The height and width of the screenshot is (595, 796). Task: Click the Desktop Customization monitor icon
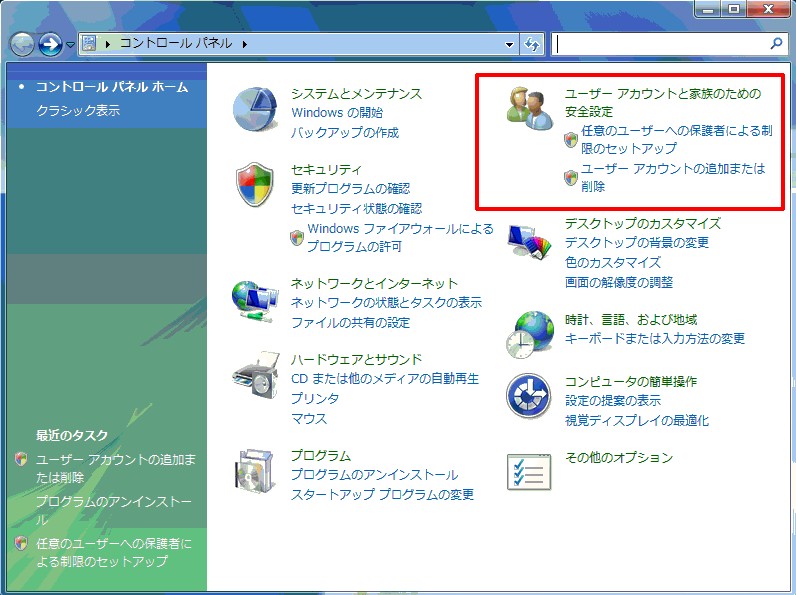528,241
